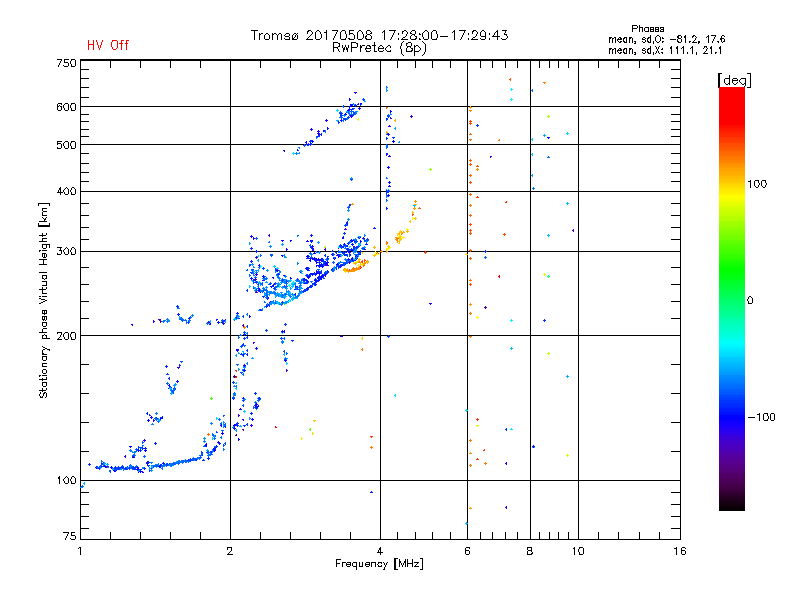Viewport: 800px width, 600px height.
Task: Click the y-axis '500' label
Action: point(66,145)
